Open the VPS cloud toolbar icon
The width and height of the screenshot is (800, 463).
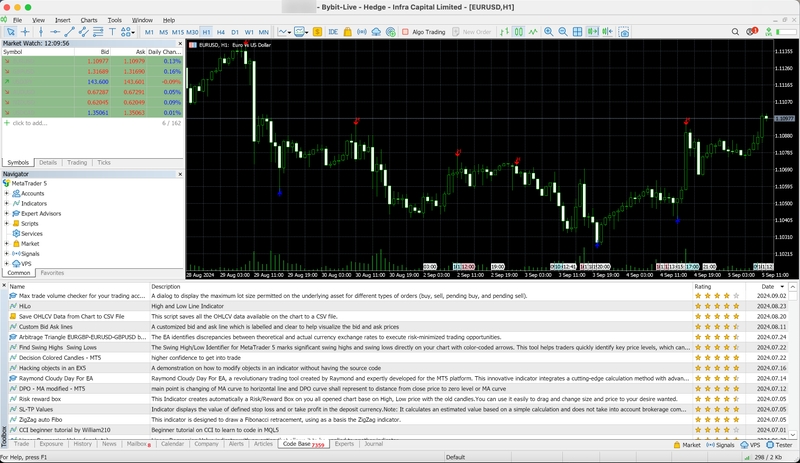point(376,32)
